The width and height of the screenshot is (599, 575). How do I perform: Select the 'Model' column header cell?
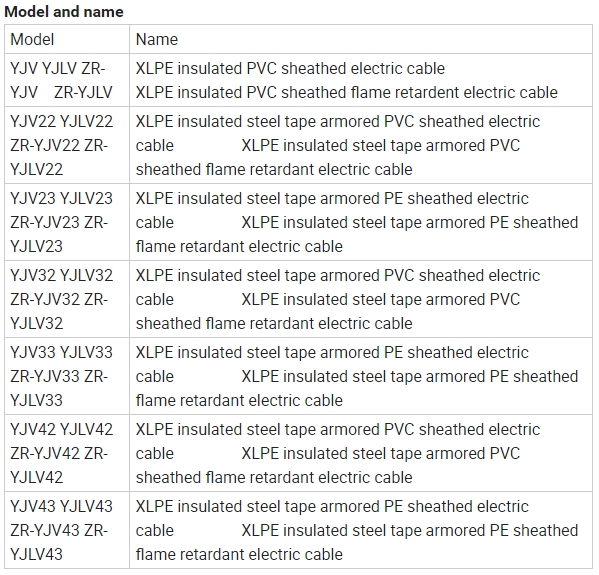point(67,39)
